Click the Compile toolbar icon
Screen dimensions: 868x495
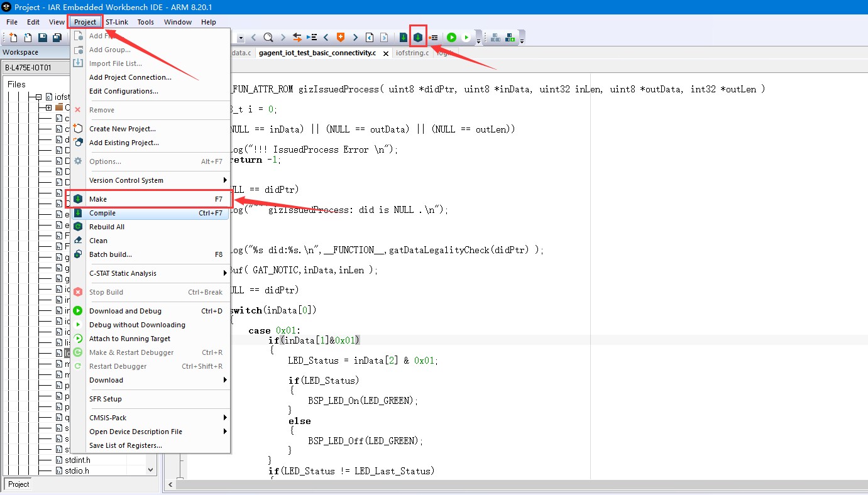403,38
